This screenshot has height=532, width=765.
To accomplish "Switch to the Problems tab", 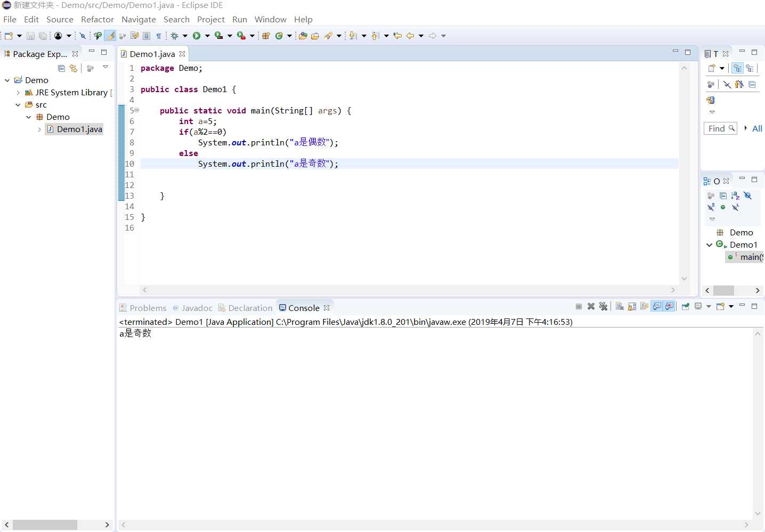I will pos(143,308).
